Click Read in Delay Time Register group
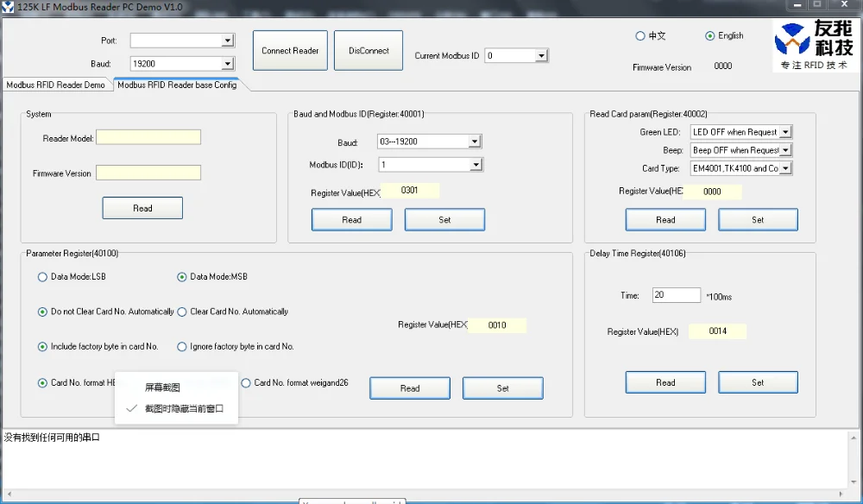This screenshot has width=863, height=504. point(665,382)
